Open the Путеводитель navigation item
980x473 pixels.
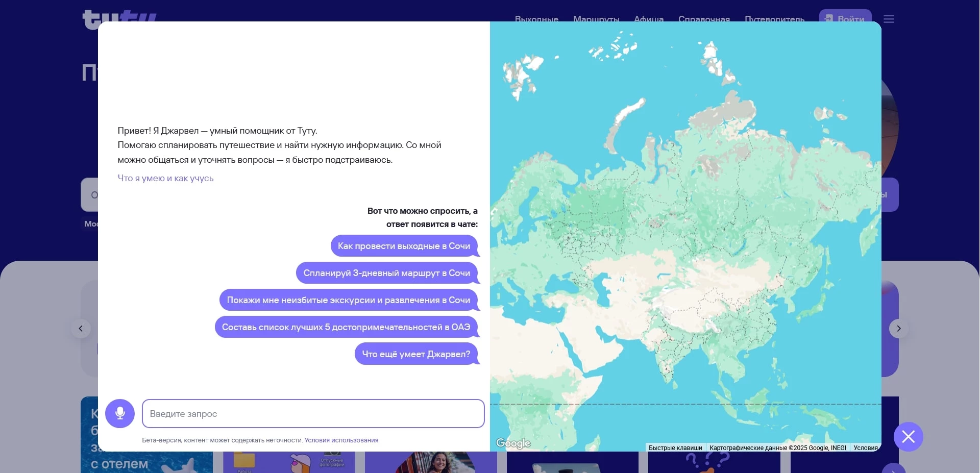click(774, 19)
